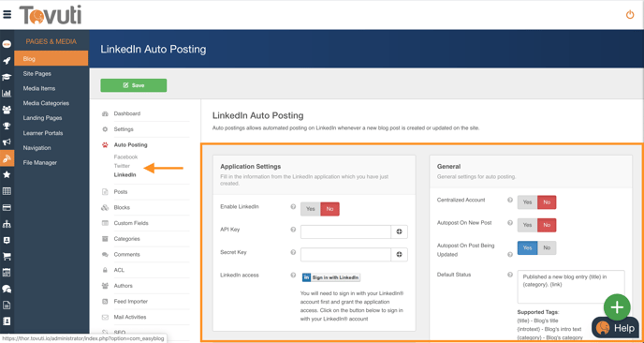Open Authors menu item

tap(124, 286)
